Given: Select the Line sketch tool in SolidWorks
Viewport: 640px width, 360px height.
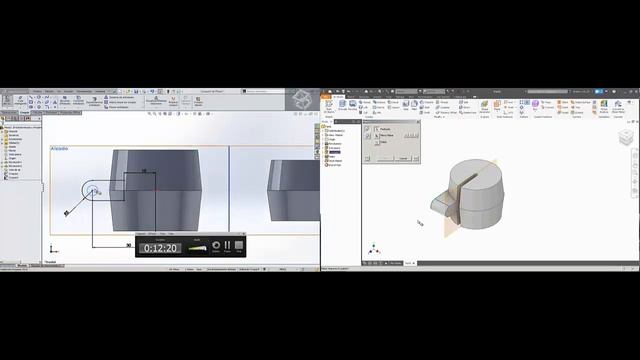Looking at the screenshot, I should (31, 98).
